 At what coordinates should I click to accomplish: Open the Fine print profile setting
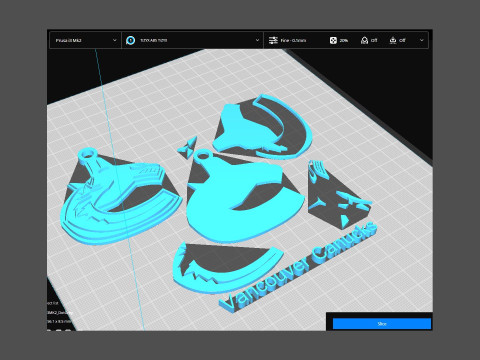(x=293, y=40)
